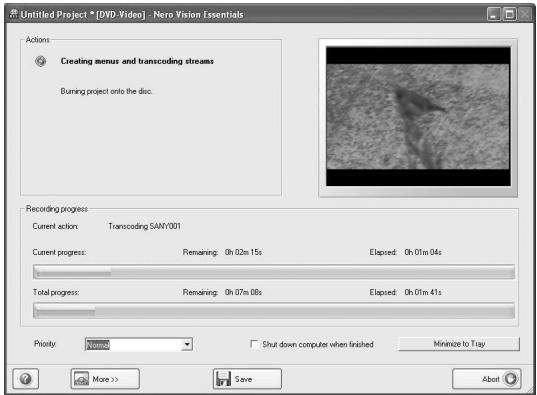Maximize the Nero Vision window

(509, 14)
